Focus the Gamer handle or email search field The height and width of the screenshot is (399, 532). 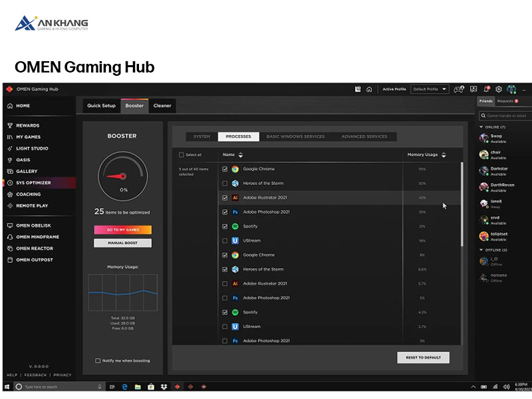pos(505,116)
